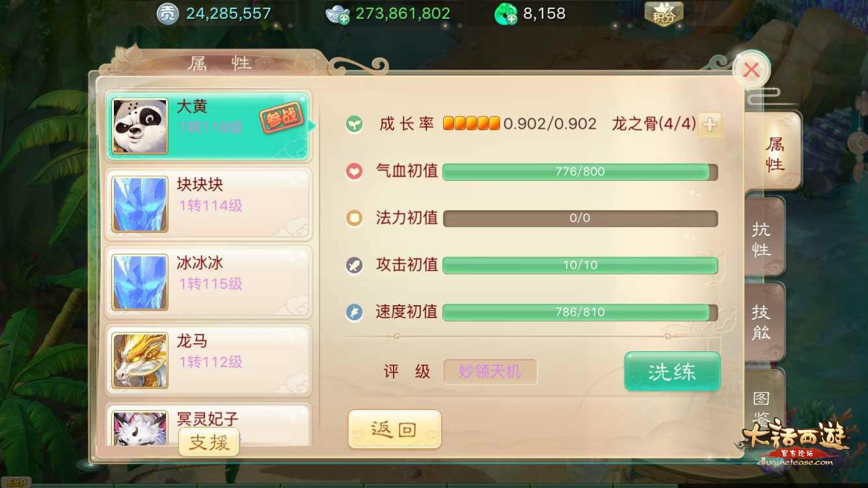
Task: Tap the green jade add icon
Action: point(506,14)
